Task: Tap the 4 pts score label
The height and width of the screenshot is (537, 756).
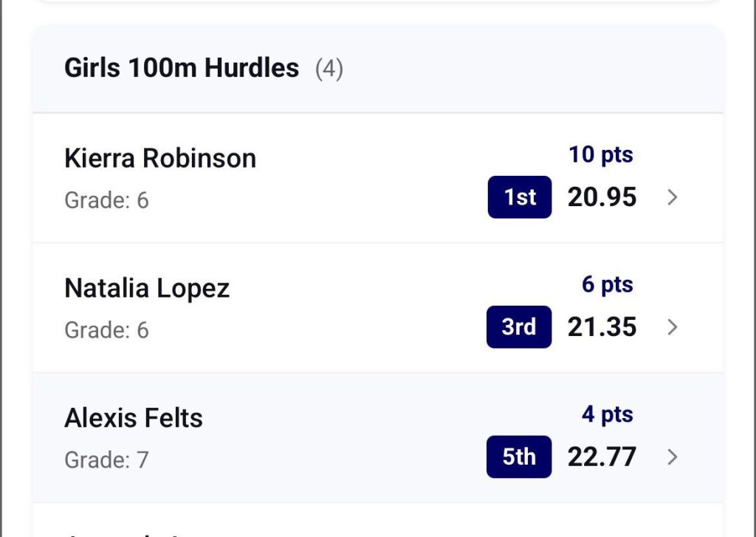Action: 607,414
